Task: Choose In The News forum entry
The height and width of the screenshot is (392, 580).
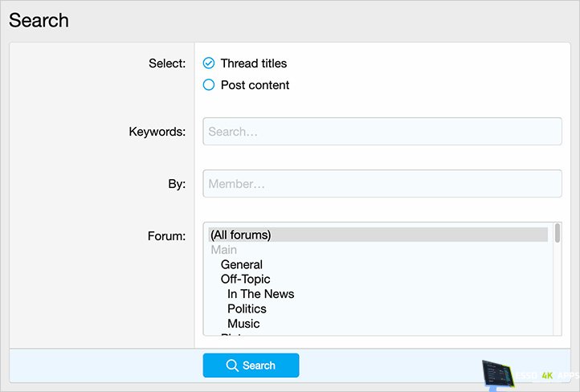Action: [x=260, y=294]
